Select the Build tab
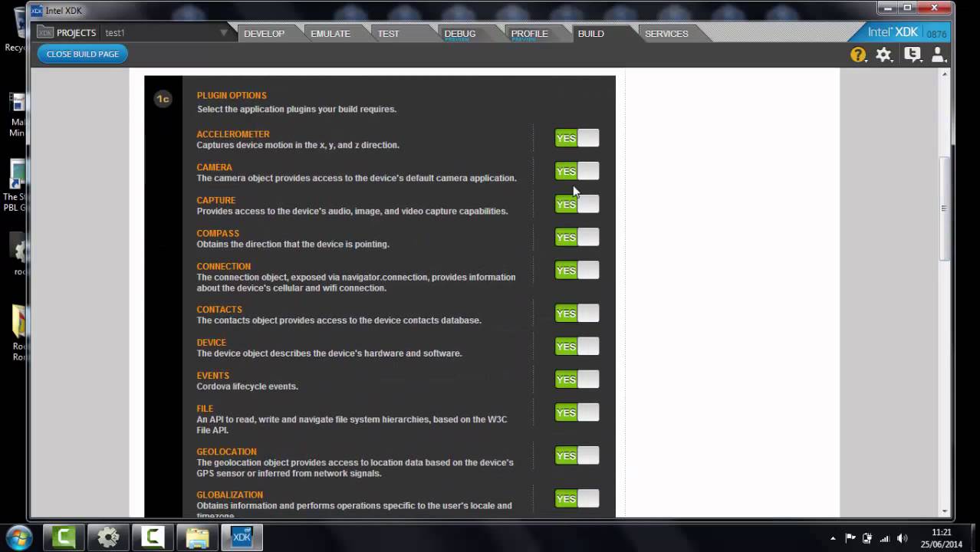 tap(590, 34)
